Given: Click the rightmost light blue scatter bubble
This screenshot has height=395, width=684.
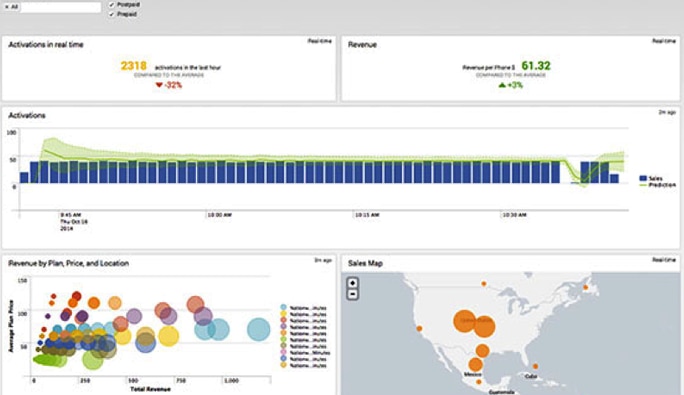Looking at the screenshot, I should tap(259, 330).
